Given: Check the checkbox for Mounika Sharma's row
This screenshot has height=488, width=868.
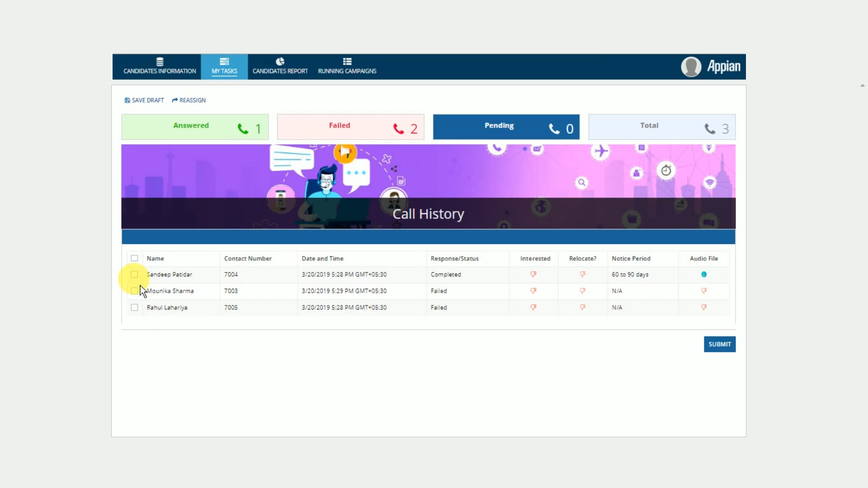Looking at the screenshot, I should 134,291.
